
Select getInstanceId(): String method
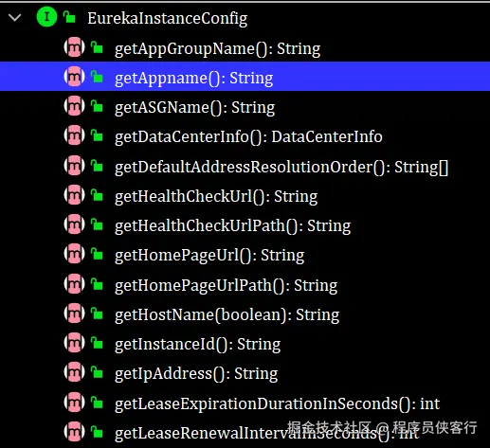tap(197, 344)
